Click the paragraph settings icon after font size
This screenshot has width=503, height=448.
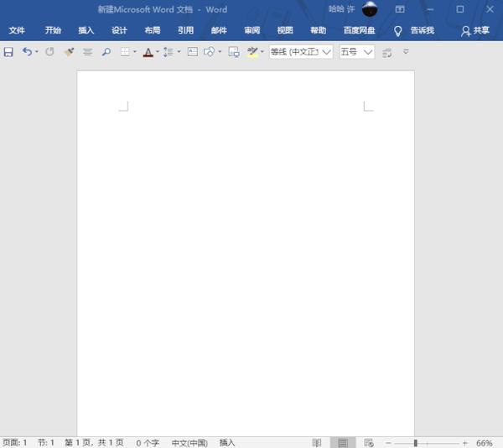coord(387,52)
